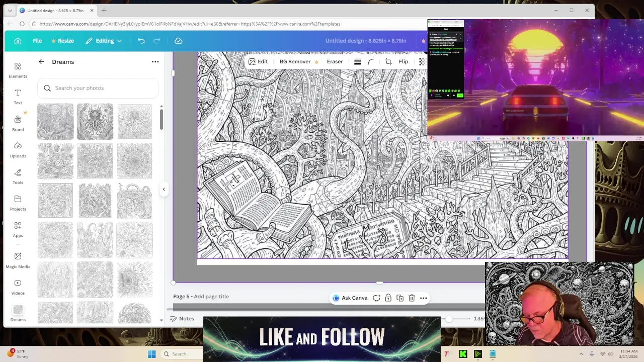Image resolution: width=644 pixels, height=362 pixels.
Task: Open the notepad app on taskbar
Action: point(493,354)
